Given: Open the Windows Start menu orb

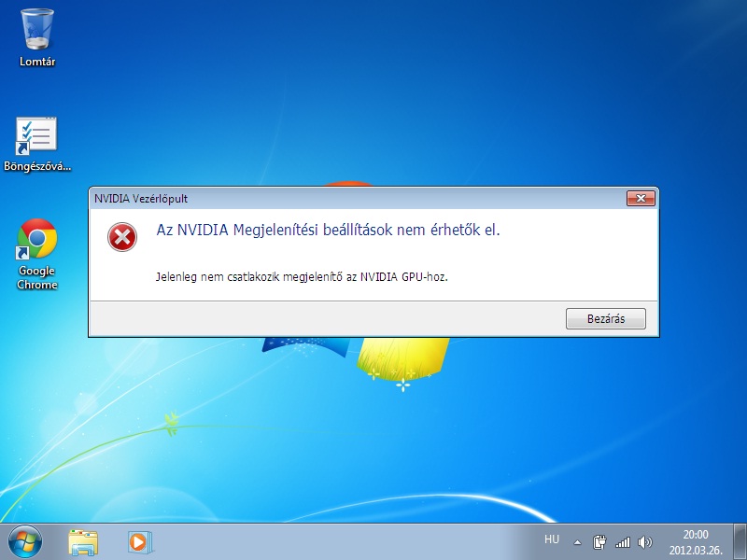Looking at the screenshot, I should pyautogui.click(x=25, y=542).
